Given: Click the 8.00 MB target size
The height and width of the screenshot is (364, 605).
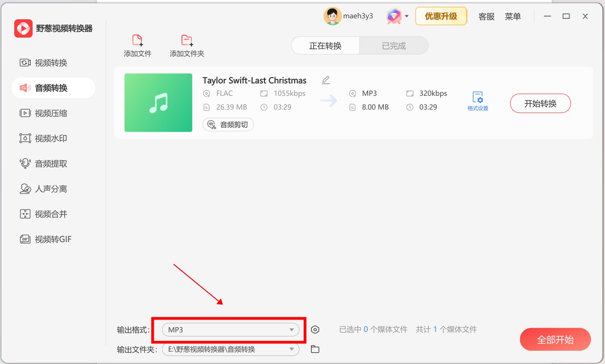Looking at the screenshot, I should click(x=375, y=107).
